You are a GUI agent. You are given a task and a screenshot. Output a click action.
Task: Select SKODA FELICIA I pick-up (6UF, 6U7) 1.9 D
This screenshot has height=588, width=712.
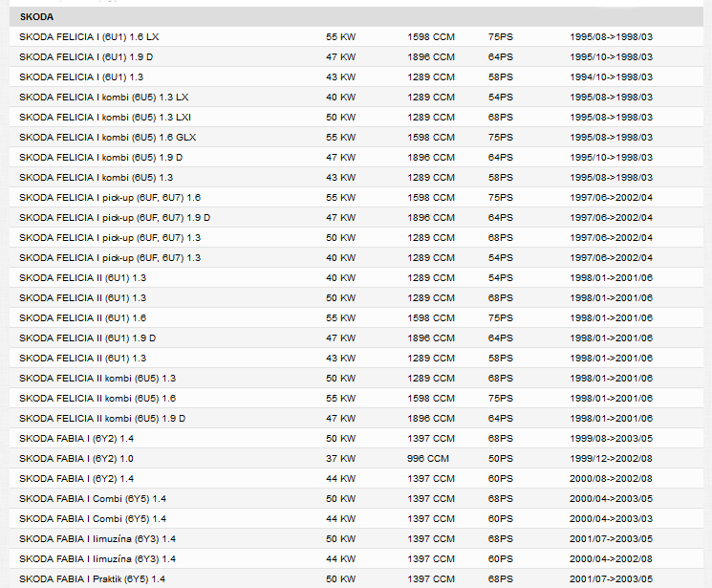coord(115,218)
